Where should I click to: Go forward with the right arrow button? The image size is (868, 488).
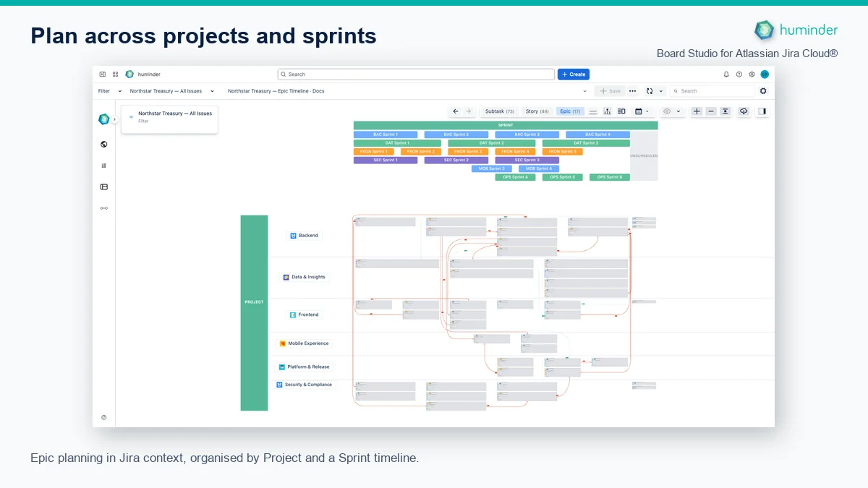tap(468, 111)
